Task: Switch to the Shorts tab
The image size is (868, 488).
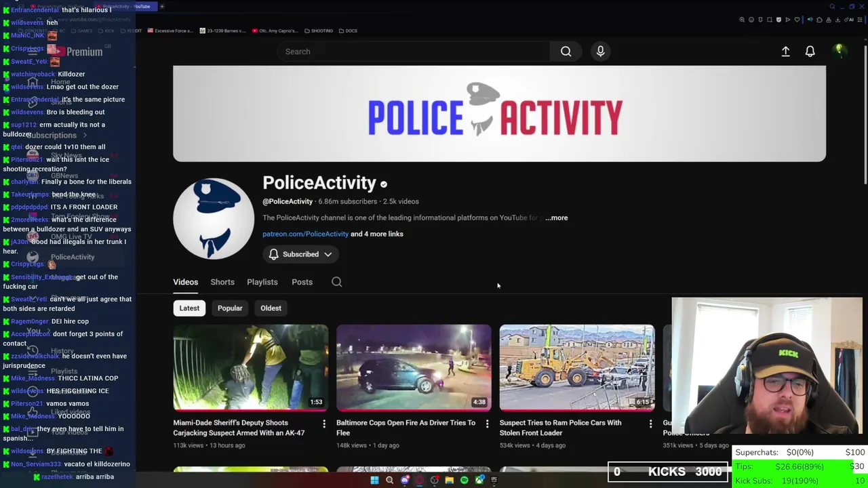Action: click(x=222, y=282)
